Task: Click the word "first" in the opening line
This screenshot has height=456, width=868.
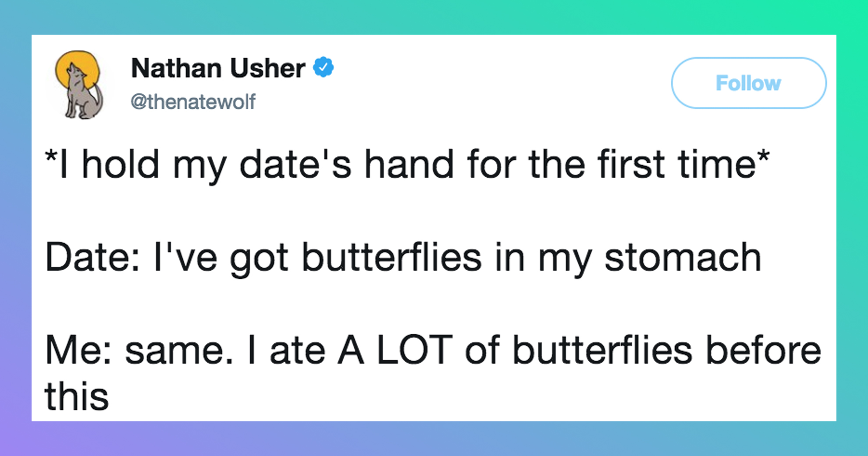Action: click(x=631, y=164)
